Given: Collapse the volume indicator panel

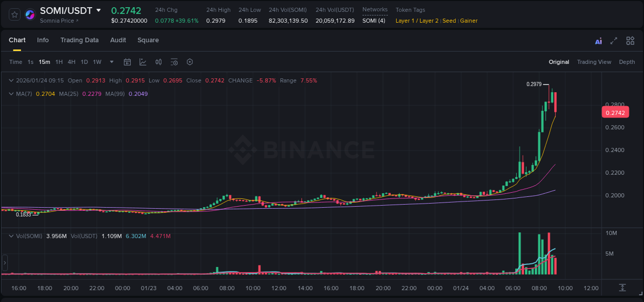Looking at the screenshot, I should pyautogui.click(x=11, y=236).
